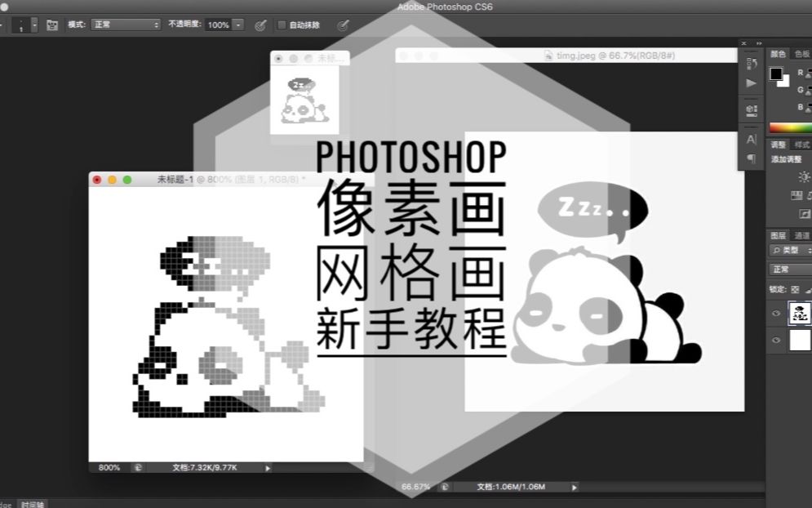Open the 模式 blend mode dropdown

pos(125,25)
